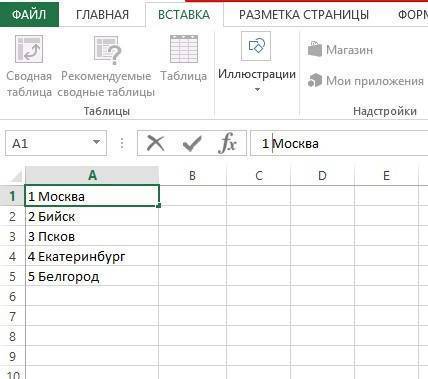The height and width of the screenshot is (379, 428).
Task: Select column A header
Action: point(92,175)
